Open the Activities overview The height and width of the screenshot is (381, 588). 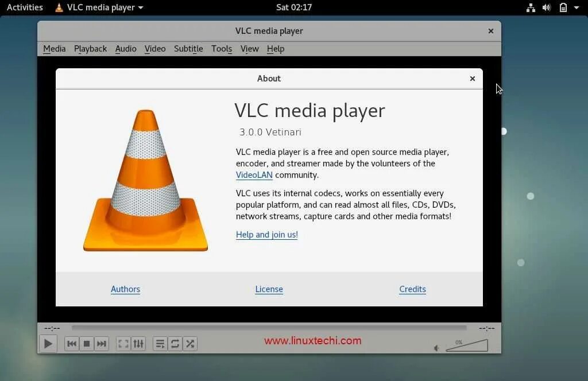25,7
